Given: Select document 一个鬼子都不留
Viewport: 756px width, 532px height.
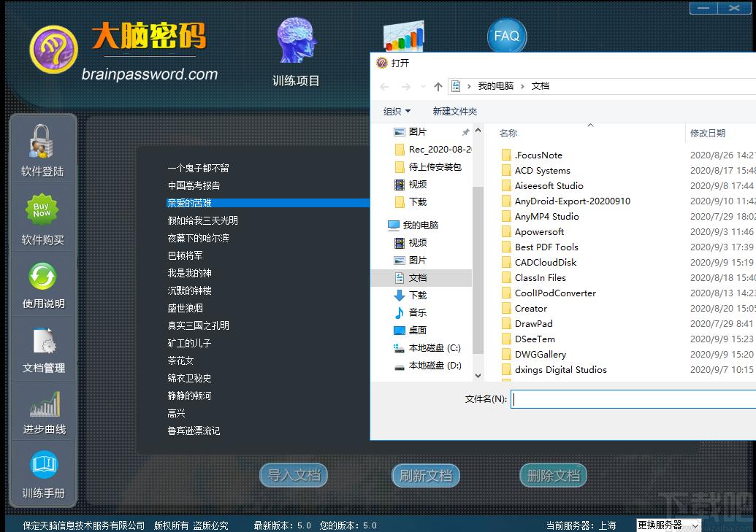Looking at the screenshot, I should pyautogui.click(x=198, y=168).
